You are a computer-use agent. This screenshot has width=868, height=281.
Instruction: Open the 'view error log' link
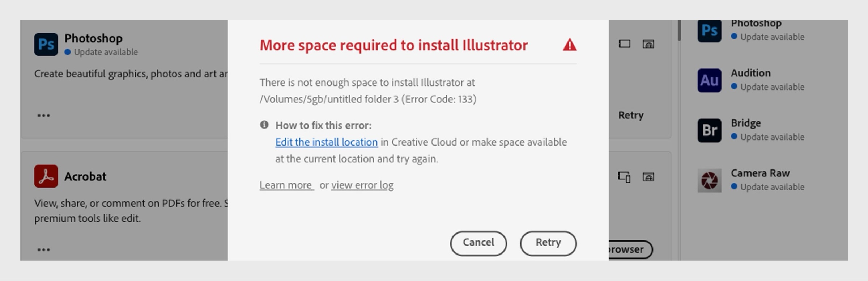click(x=362, y=185)
